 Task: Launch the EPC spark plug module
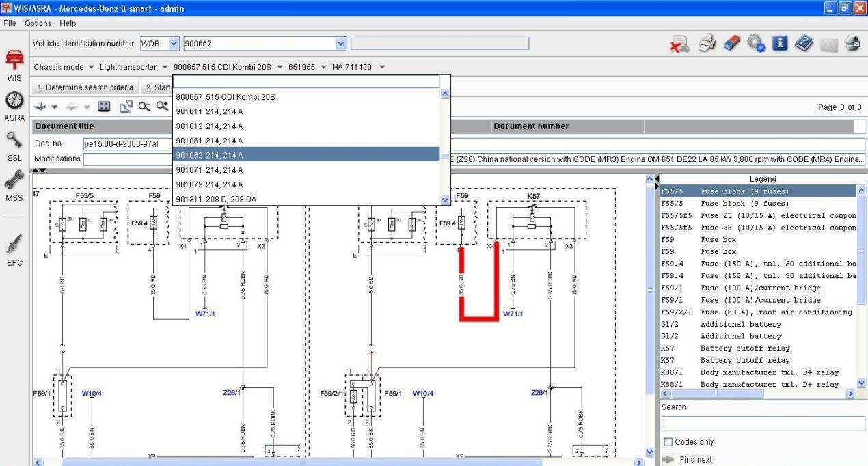point(14,245)
